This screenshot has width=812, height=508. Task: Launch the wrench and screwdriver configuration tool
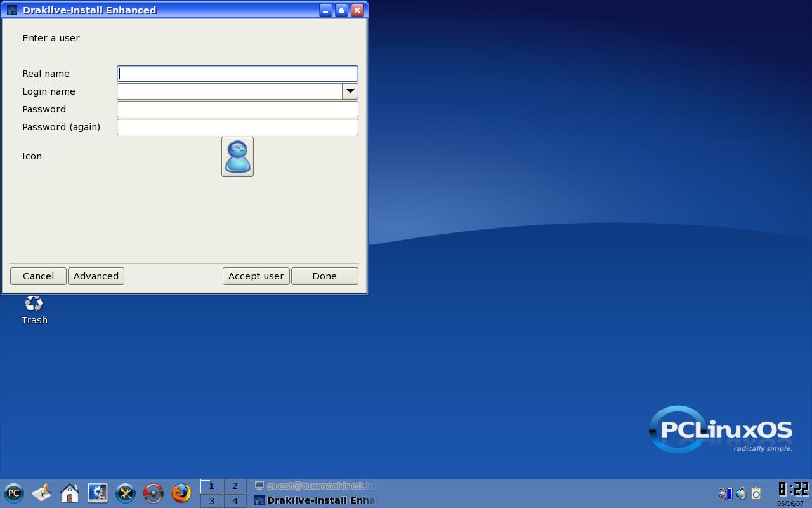tap(126, 493)
